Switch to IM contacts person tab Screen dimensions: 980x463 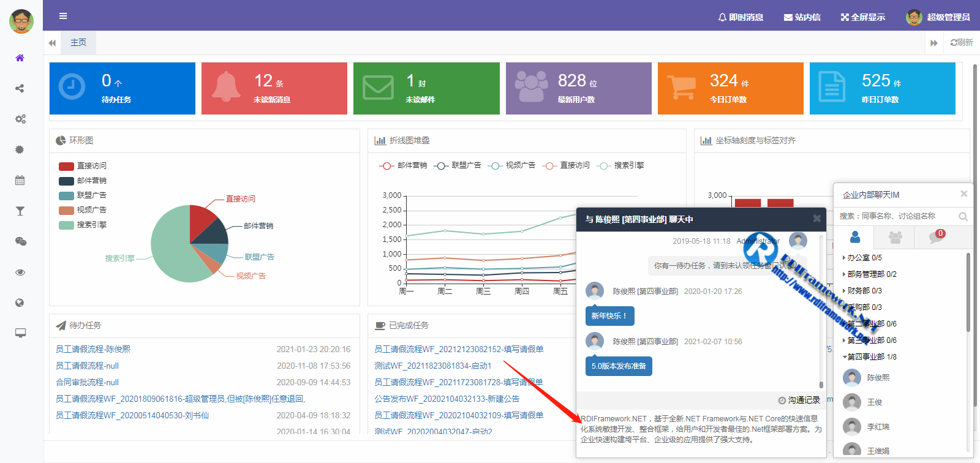(855, 237)
